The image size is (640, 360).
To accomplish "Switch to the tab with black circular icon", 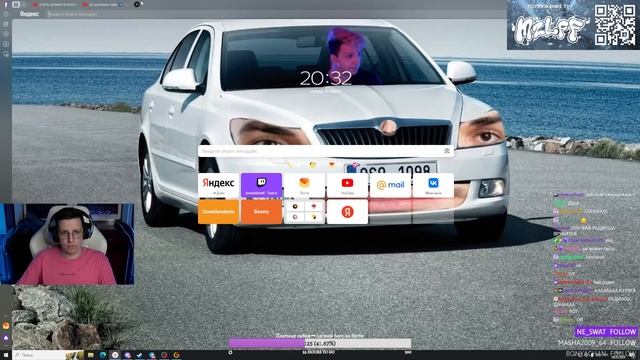I will pyautogui.click(x=137, y=4).
